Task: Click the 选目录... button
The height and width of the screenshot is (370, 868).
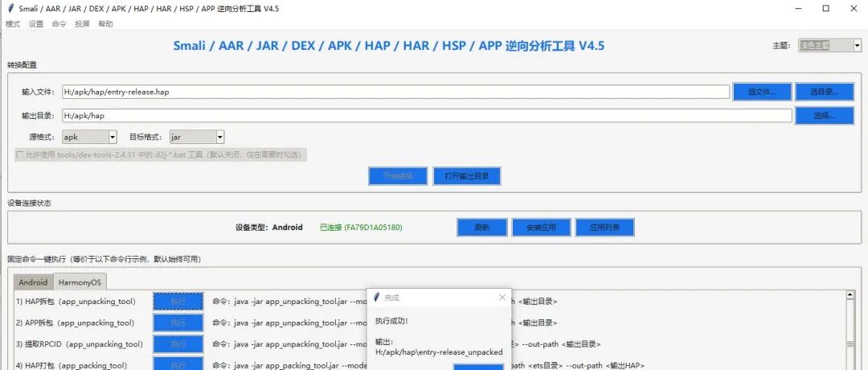Action: pyautogui.click(x=825, y=92)
